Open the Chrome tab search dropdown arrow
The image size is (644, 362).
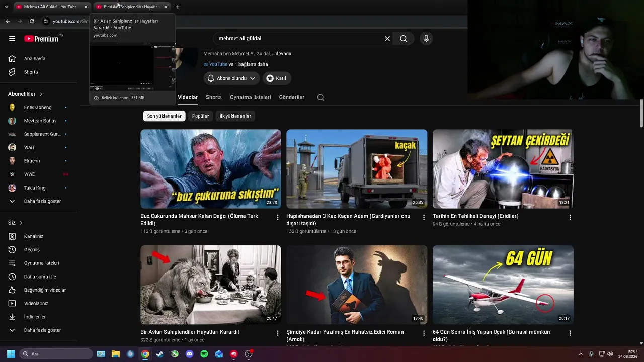tap(7, 7)
